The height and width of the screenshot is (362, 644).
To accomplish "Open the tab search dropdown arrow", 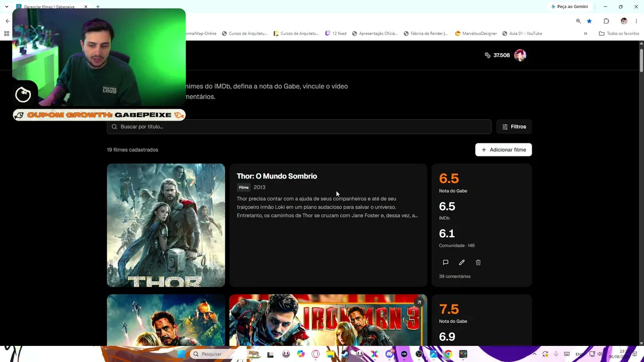I will (x=7, y=7).
